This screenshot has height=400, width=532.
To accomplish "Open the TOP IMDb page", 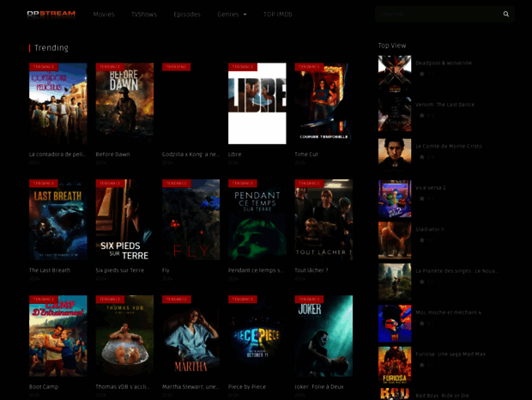I will [278, 15].
